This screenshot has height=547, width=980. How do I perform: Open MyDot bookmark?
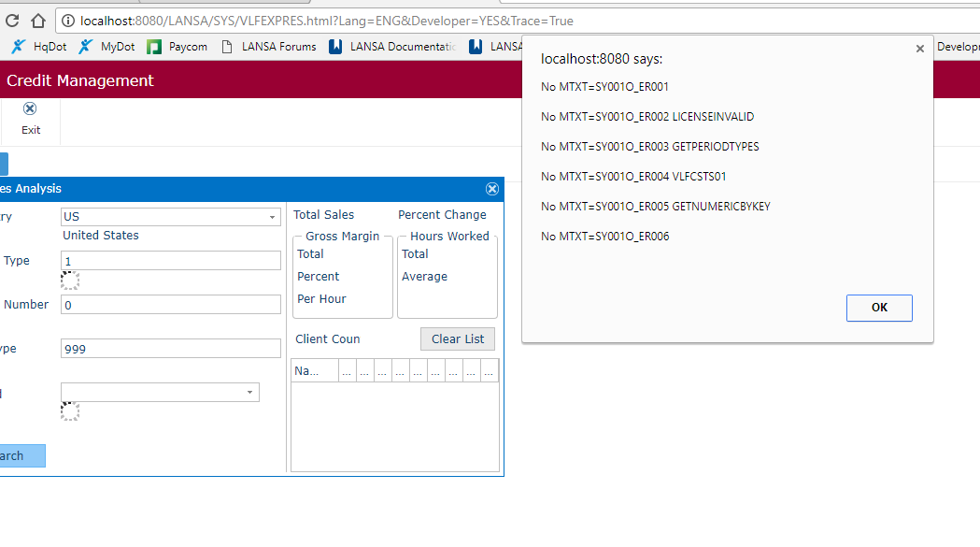pos(107,47)
